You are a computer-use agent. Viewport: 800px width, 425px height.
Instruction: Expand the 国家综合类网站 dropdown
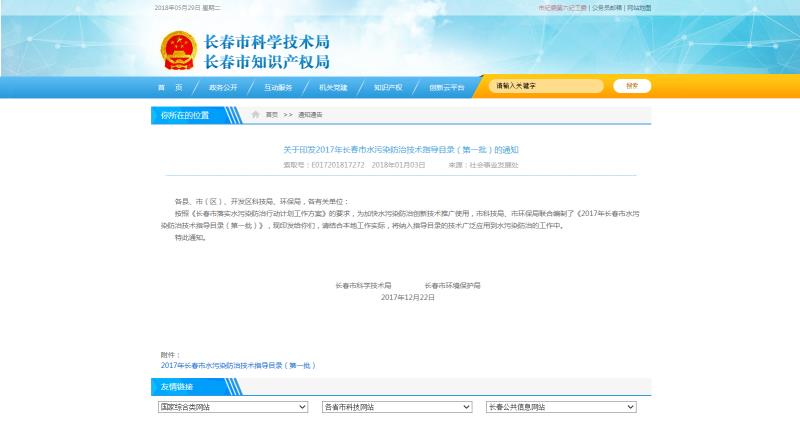click(x=232, y=408)
